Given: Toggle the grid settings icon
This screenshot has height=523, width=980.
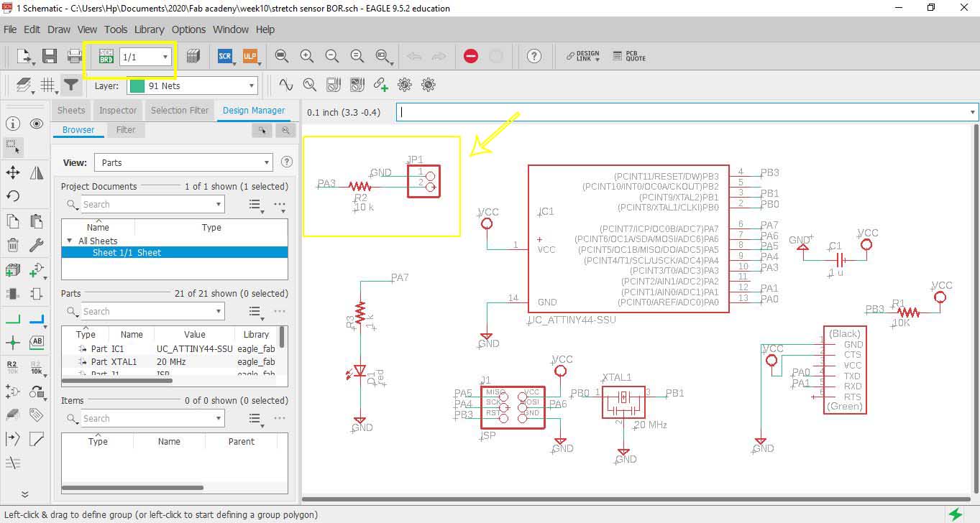Looking at the screenshot, I should (x=48, y=85).
